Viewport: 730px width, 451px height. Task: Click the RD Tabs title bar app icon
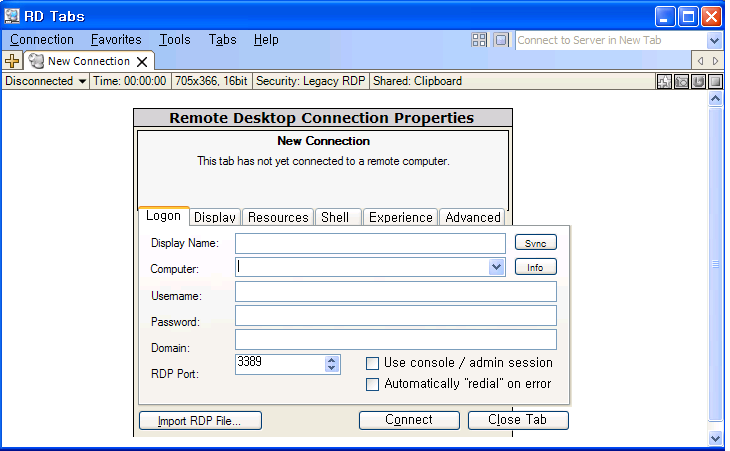coord(12,16)
